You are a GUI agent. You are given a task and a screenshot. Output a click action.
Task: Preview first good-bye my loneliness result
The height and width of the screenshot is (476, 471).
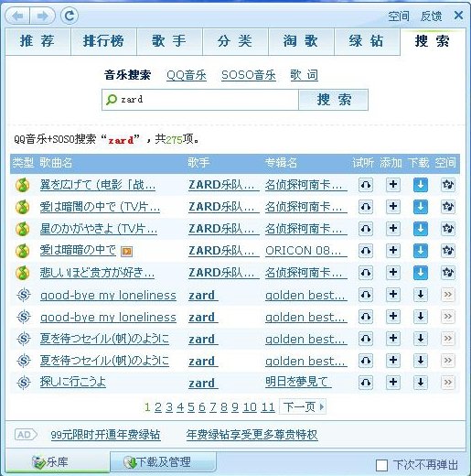[366, 295]
